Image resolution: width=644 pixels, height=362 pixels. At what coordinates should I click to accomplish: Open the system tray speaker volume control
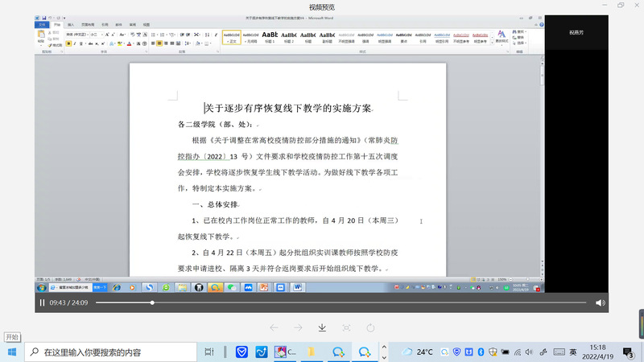(529, 352)
